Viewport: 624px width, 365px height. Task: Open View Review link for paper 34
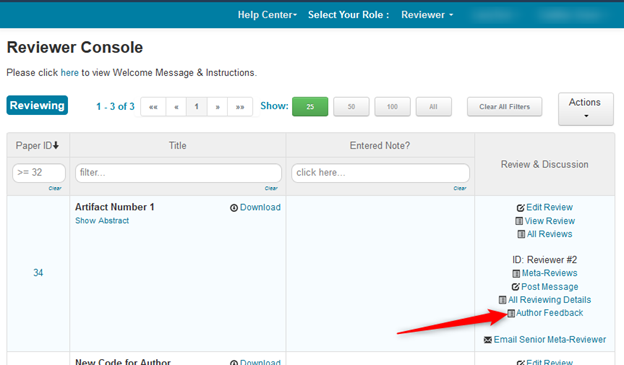(x=550, y=221)
